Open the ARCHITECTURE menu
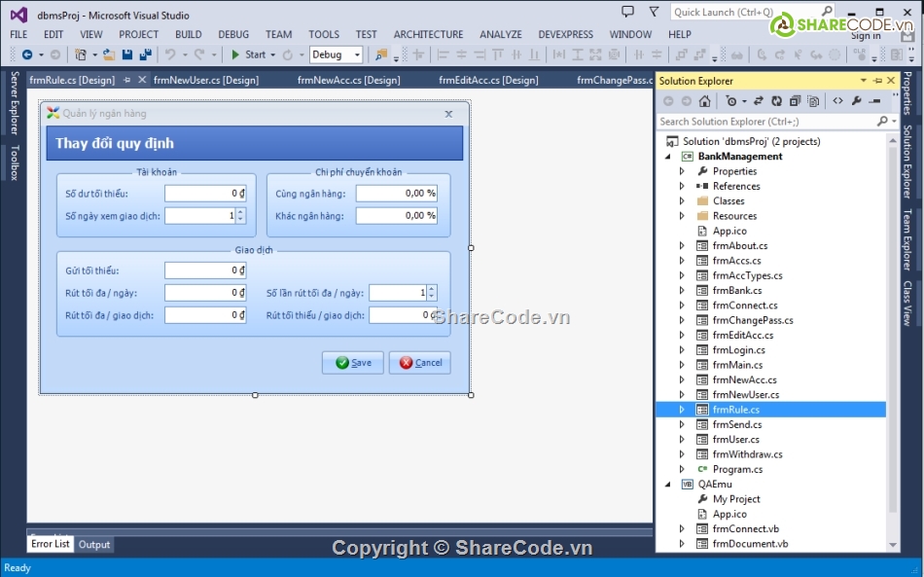The image size is (924, 577). coord(428,34)
